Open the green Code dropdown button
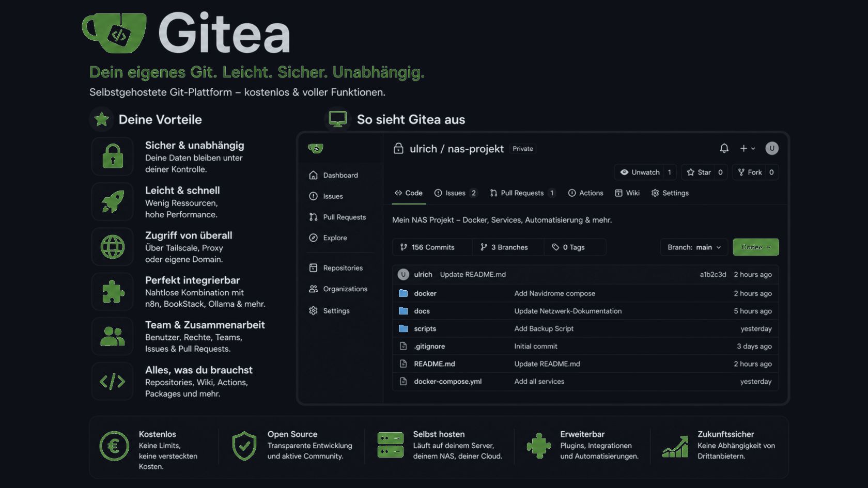This screenshot has height=488, width=868. pyautogui.click(x=755, y=247)
